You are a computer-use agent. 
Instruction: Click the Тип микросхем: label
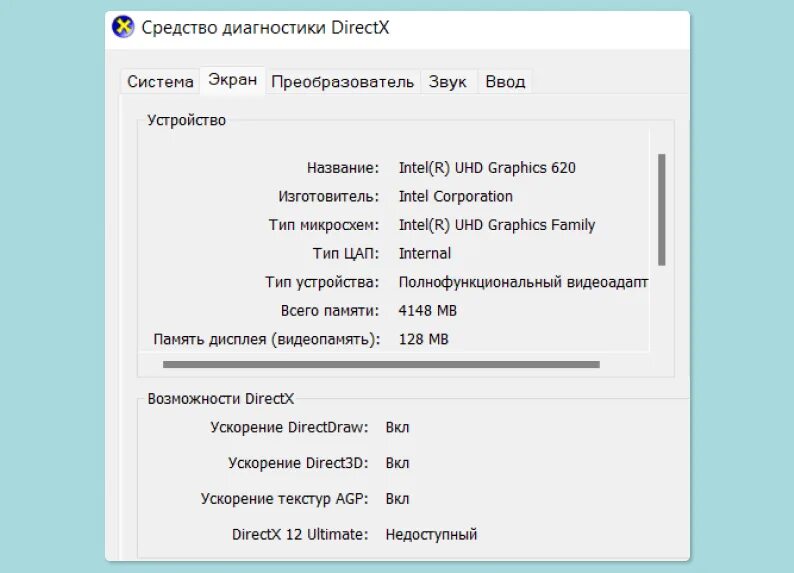[324, 225]
